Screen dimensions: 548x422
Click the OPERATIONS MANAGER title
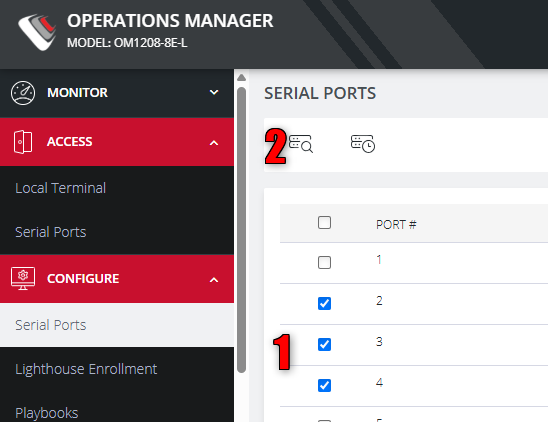(x=170, y=21)
